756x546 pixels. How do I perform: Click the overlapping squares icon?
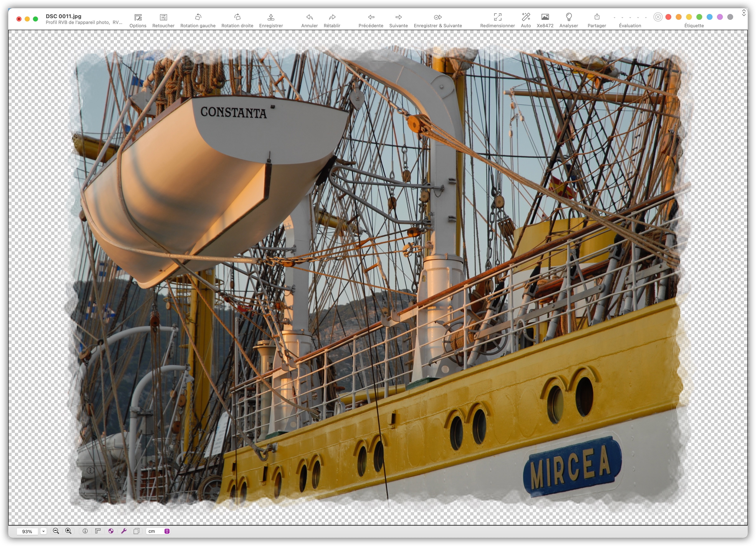point(136,531)
